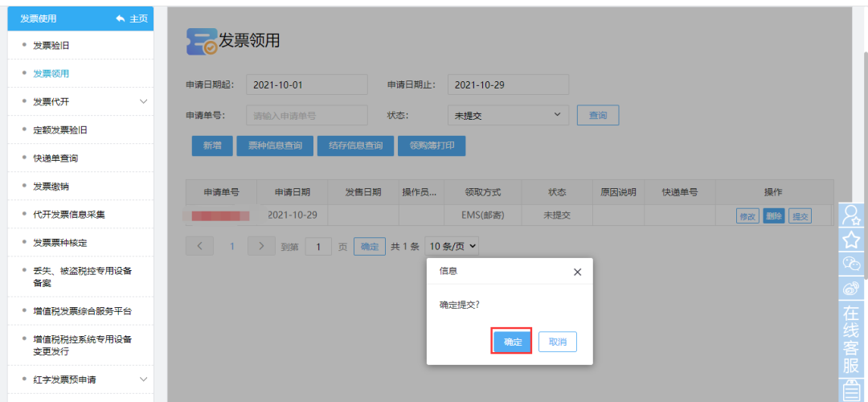Click the page number jump input
This screenshot has height=402, width=868.
[x=318, y=246]
